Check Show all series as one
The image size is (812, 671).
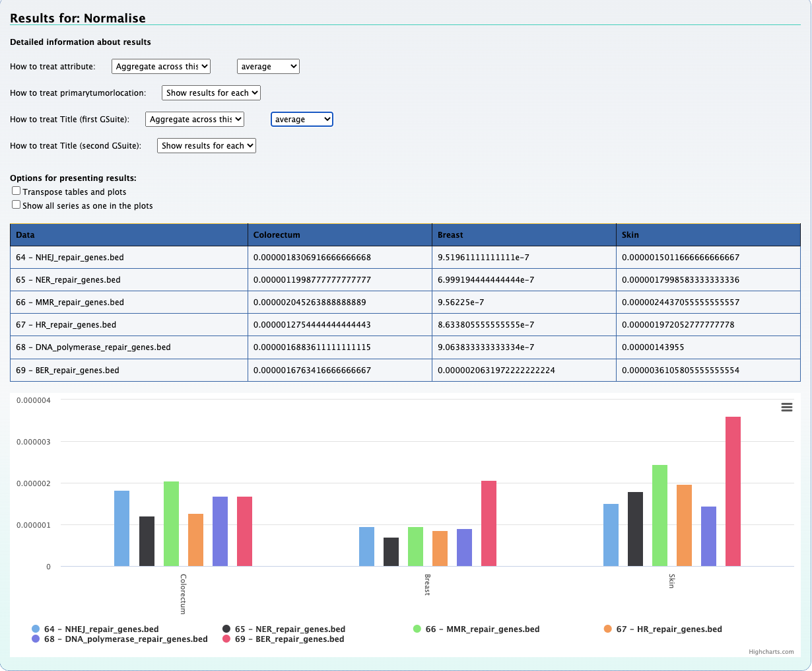tap(17, 205)
